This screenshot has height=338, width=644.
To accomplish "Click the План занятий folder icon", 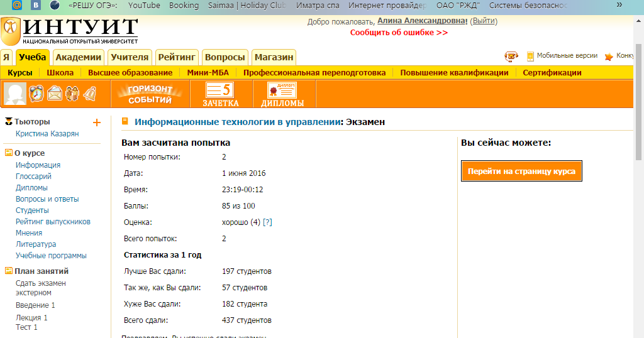I will tap(9, 271).
